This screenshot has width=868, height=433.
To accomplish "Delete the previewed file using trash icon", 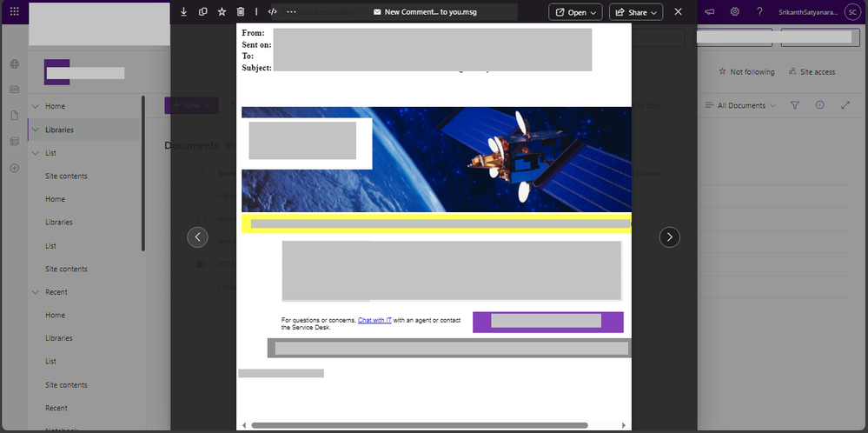I will pyautogui.click(x=241, y=11).
